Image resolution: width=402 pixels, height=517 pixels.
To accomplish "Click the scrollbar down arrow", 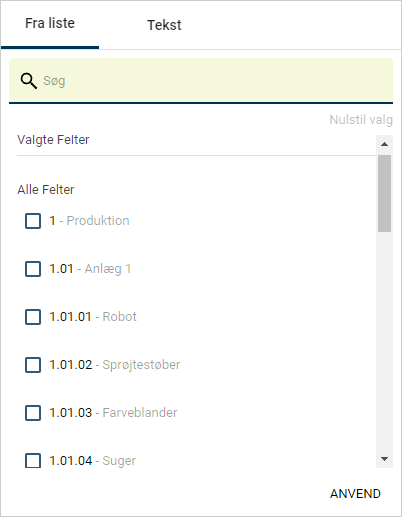I will 384,459.
